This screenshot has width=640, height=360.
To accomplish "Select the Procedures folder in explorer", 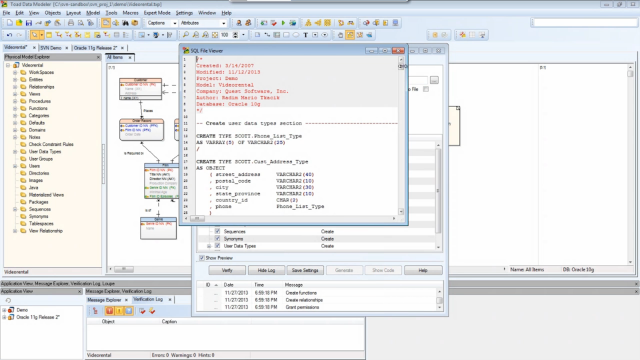I will [40, 101].
